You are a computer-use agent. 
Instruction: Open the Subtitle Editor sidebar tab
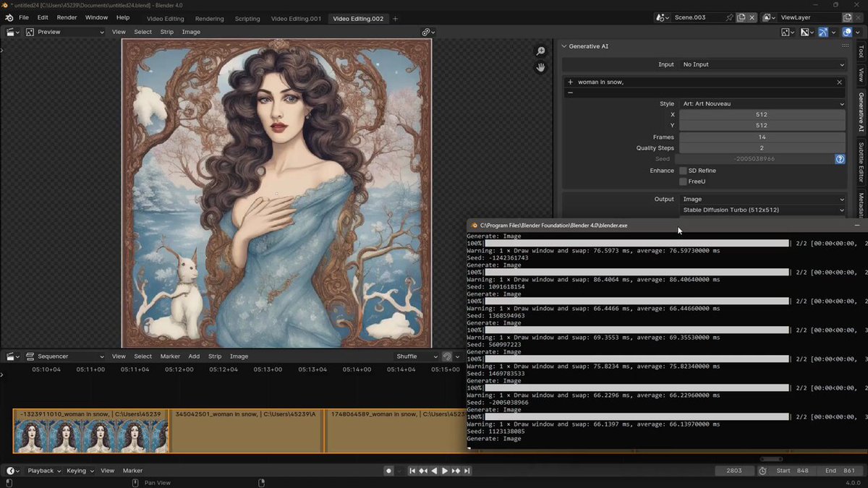[x=861, y=163]
